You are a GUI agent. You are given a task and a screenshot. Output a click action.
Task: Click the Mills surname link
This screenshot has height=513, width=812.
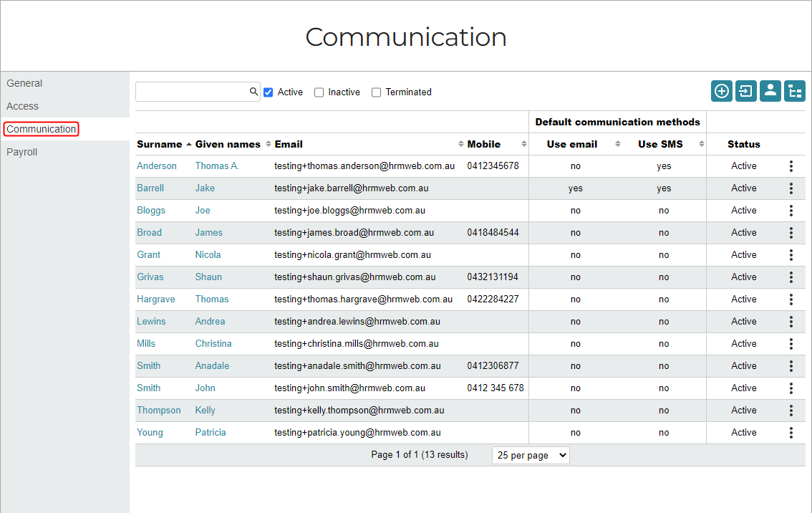click(x=146, y=344)
